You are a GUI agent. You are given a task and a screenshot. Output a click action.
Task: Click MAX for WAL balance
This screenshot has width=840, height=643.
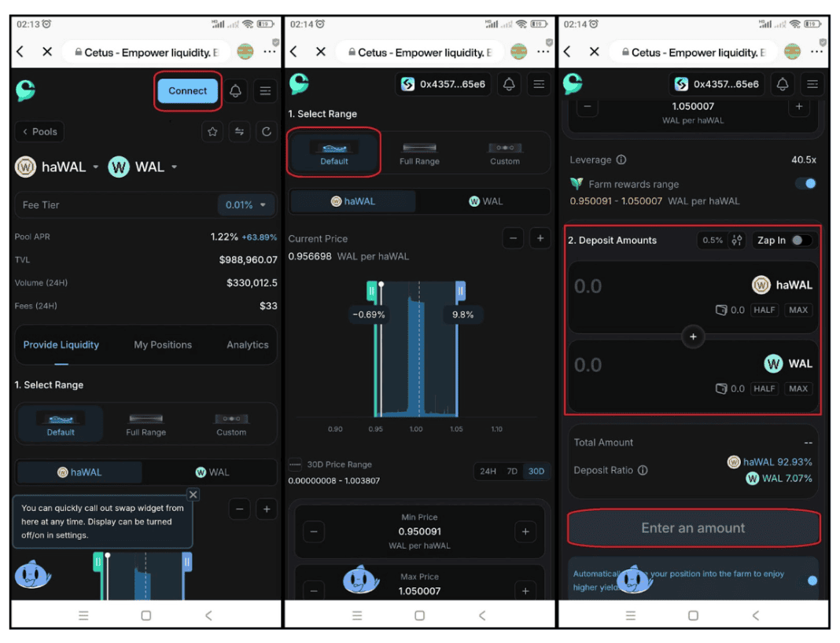coord(798,388)
